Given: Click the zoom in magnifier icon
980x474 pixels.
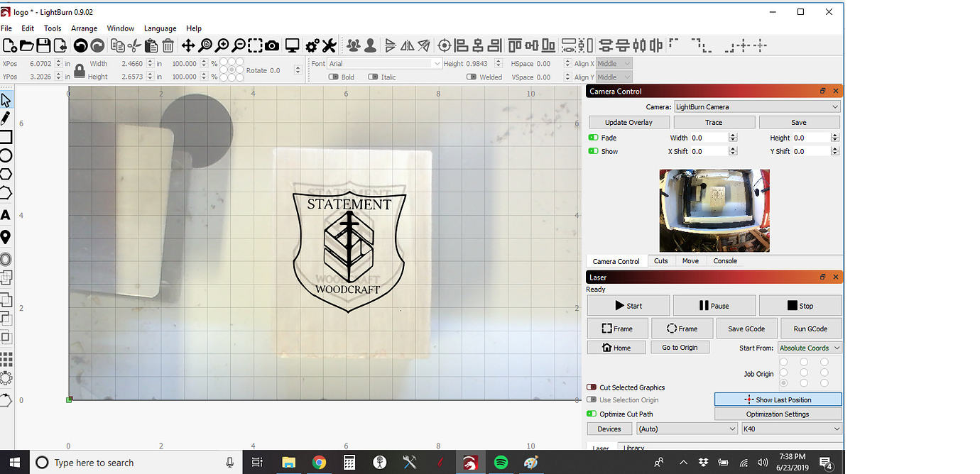Looking at the screenshot, I should point(222,46).
